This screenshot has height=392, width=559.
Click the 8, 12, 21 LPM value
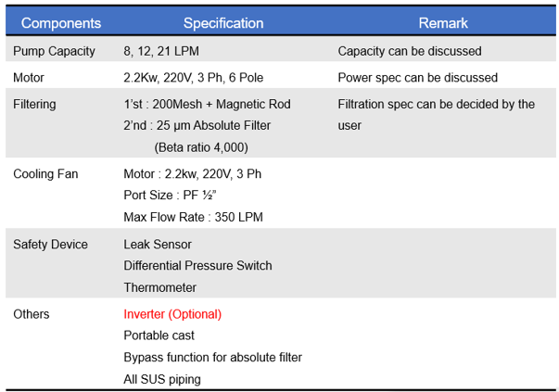point(161,51)
